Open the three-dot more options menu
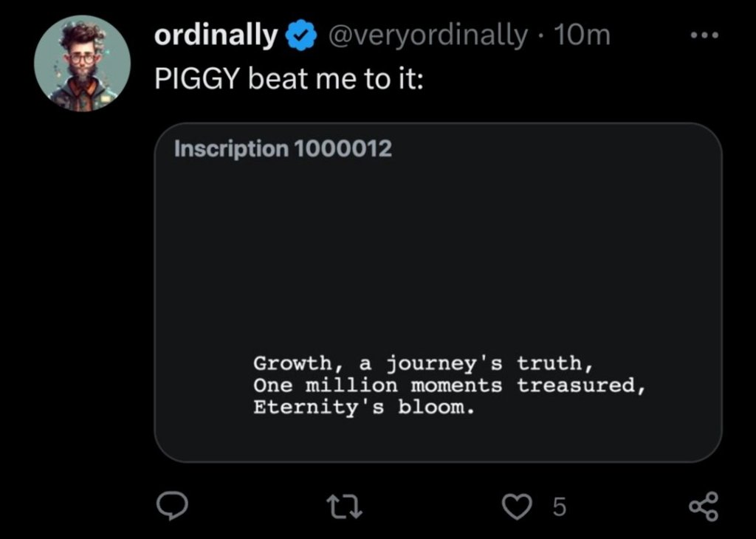The height and width of the screenshot is (539, 756). pyautogui.click(x=705, y=34)
